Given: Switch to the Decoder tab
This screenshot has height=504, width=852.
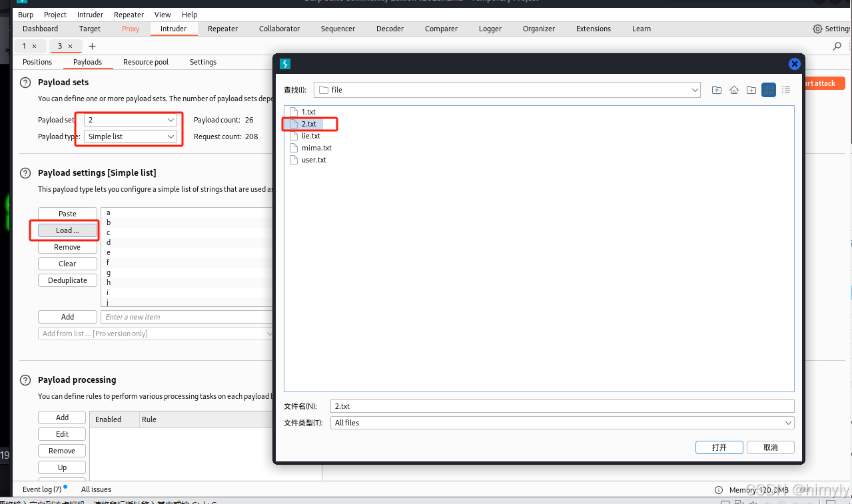Looking at the screenshot, I should (x=390, y=29).
